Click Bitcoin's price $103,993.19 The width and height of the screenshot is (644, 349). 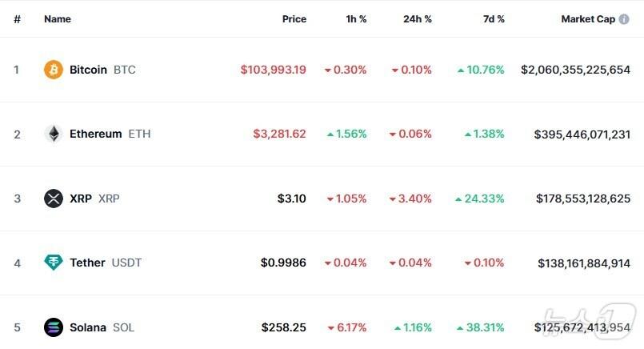click(x=273, y=70)
